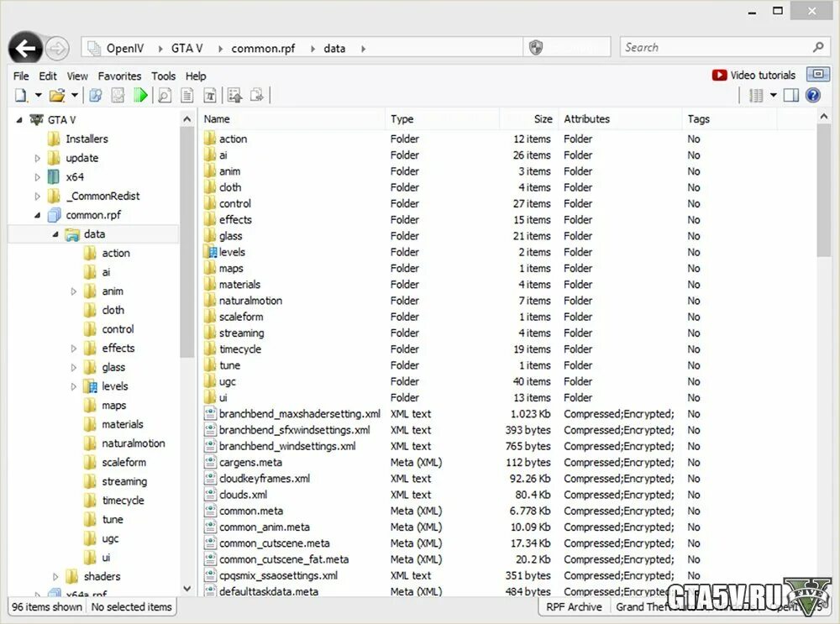This screenshot has width=840, height=624.
Task: Collapse the GTA V root tree node
Action: (x=19, y=120)
